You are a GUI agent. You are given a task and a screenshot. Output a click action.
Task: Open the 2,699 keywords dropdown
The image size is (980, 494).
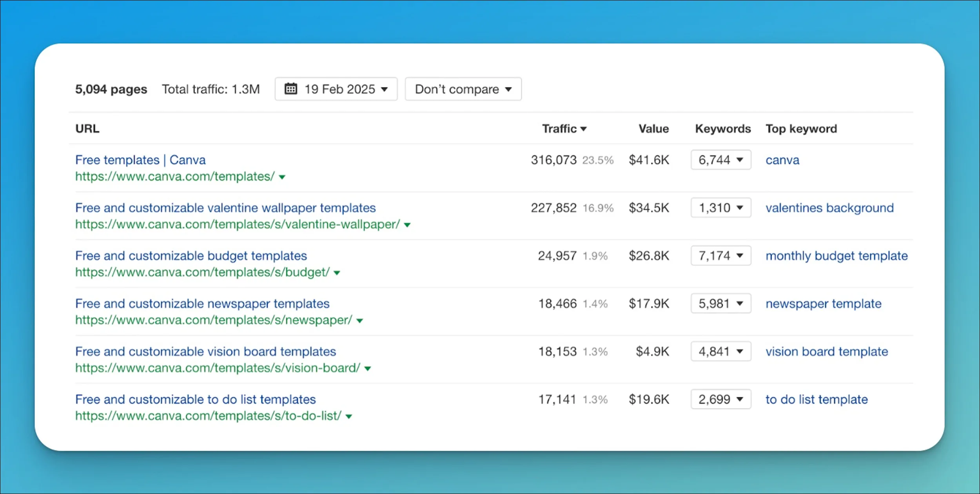[721, 399]
